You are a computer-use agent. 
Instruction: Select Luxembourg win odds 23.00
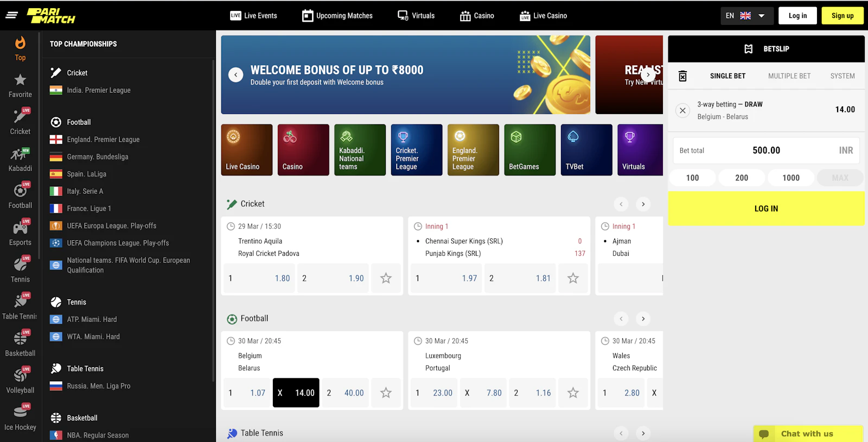pyautogui.click(x=434, y=393)
